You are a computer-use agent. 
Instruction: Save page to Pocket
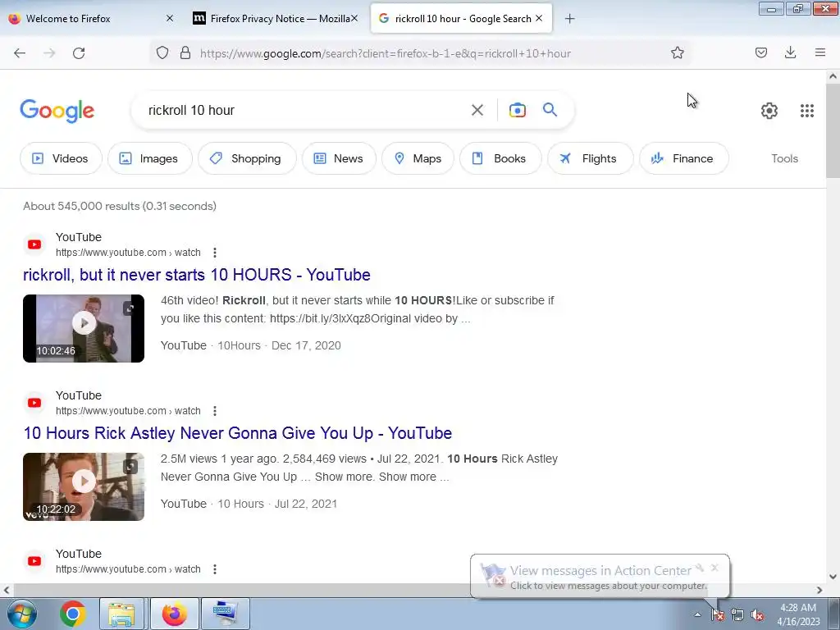pos(760,52)
